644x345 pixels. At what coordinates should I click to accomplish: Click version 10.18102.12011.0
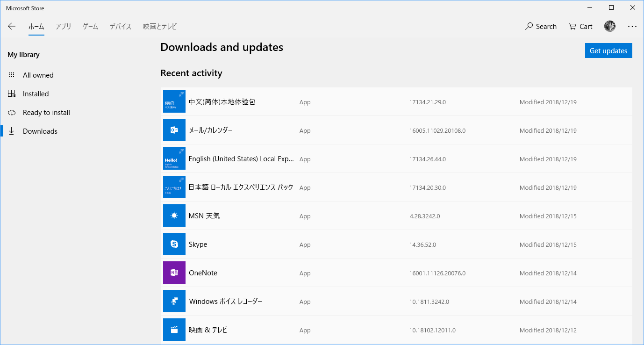[433, 330]
